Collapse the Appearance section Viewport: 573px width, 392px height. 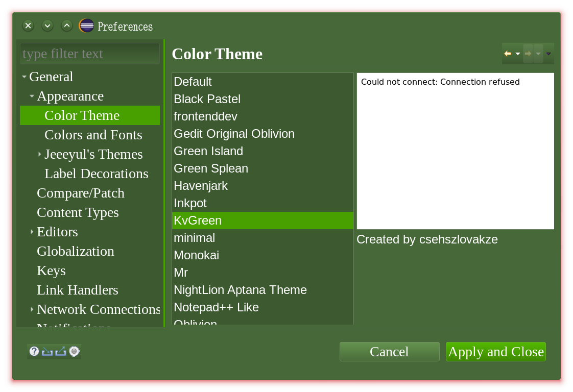(x=31, y=96)
